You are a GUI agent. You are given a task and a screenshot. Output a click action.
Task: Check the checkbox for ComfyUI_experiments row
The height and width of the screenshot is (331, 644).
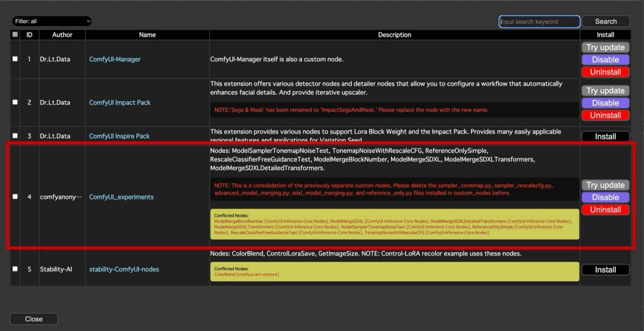[x=15, y=196]
